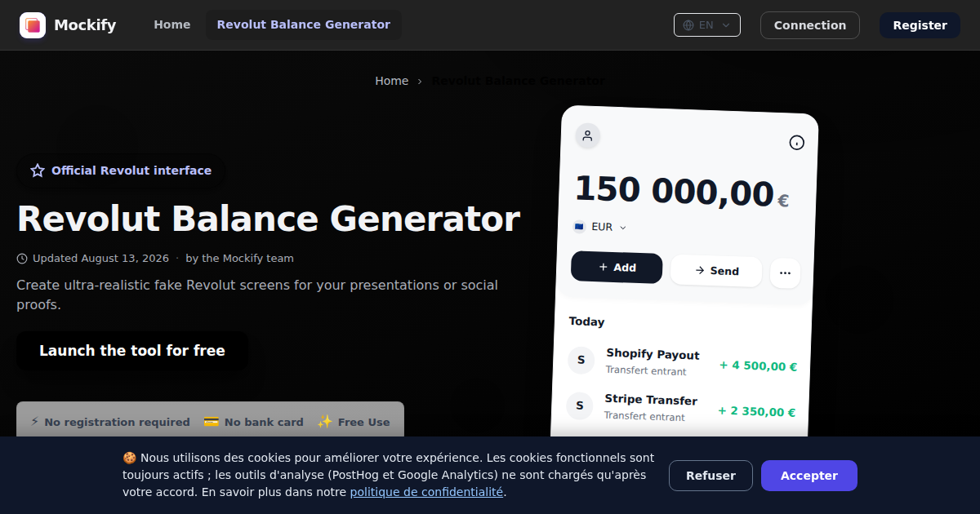The image size is (980, 514).
Task: Click the Shopify Payout S avatar icon
Action: (x=581, y=360)
